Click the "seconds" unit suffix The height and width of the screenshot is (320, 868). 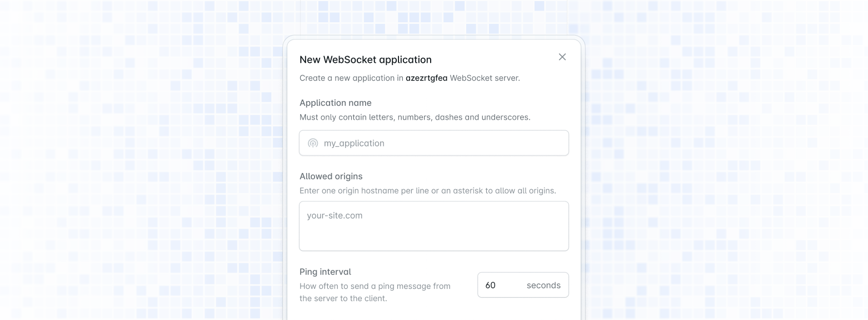543,285
